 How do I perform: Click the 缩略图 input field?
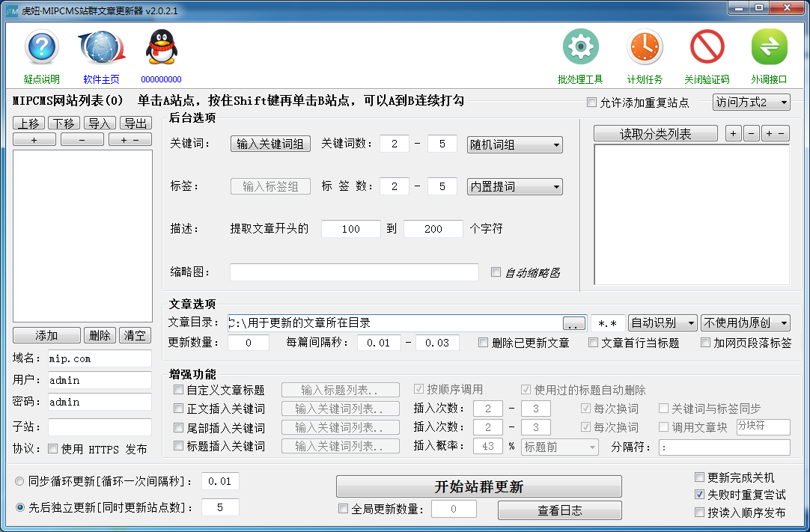tap(354, 272)
